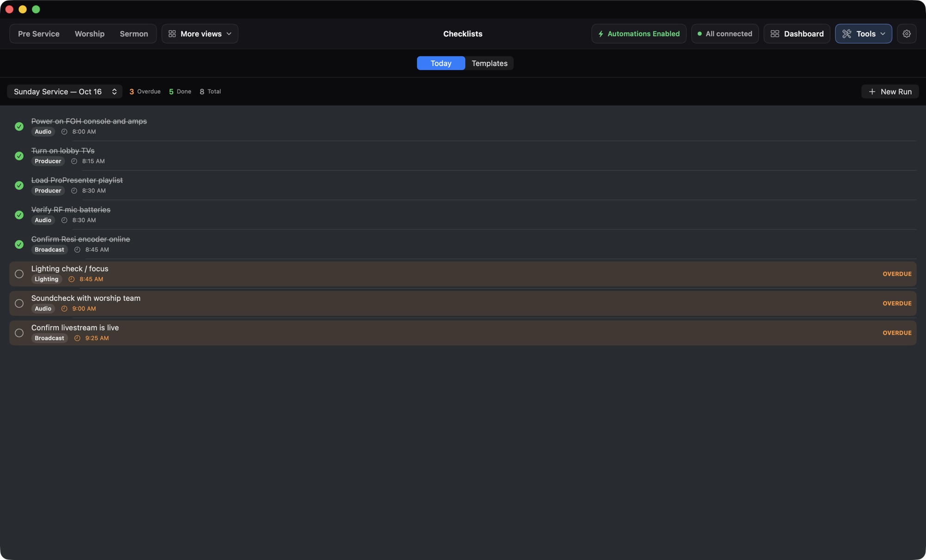The image size is (926, 560).
Task: Select the Today tab
Action: [x=441, y=63]
